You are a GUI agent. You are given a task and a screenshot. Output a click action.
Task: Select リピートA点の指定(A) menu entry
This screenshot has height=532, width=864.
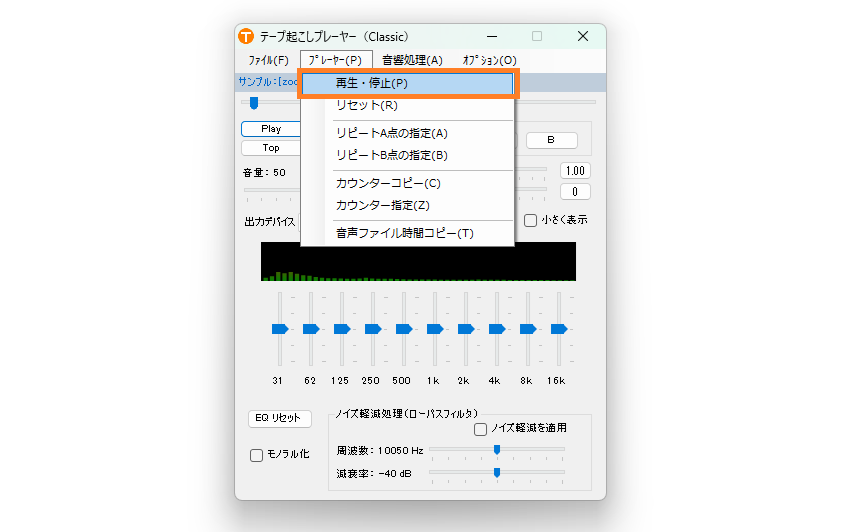(x=391, y=133)
